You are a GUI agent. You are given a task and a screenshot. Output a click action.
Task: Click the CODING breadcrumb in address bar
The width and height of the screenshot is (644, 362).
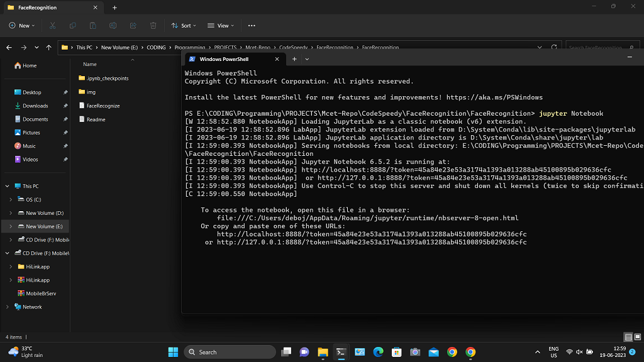click(x=156, y=48)
